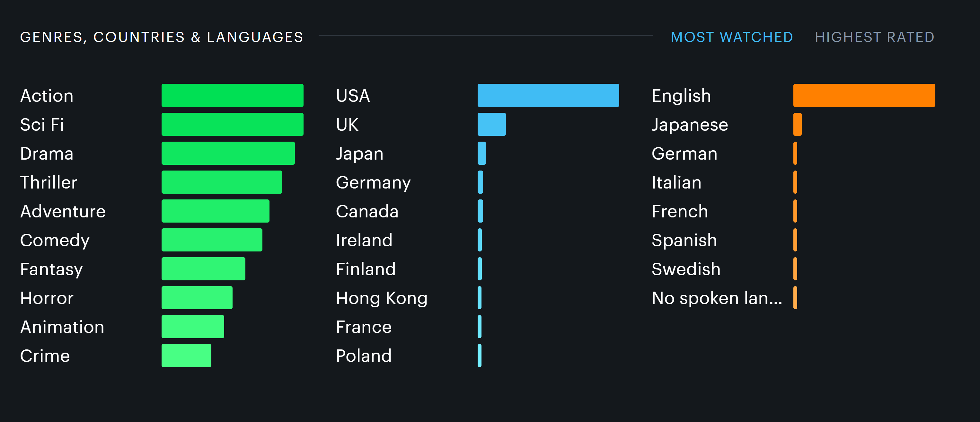Click the blue USA bar
The image size is (980, 422).
point(548,95)
